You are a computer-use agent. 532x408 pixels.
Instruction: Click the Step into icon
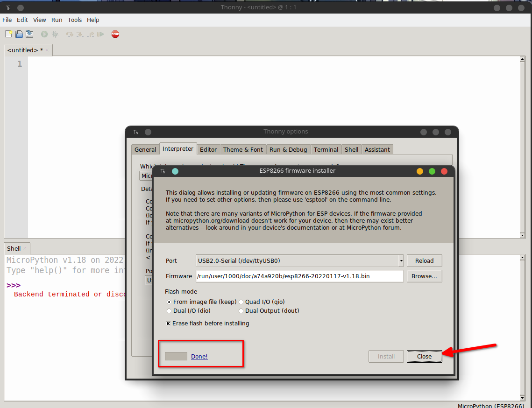[x=80, y=34]
